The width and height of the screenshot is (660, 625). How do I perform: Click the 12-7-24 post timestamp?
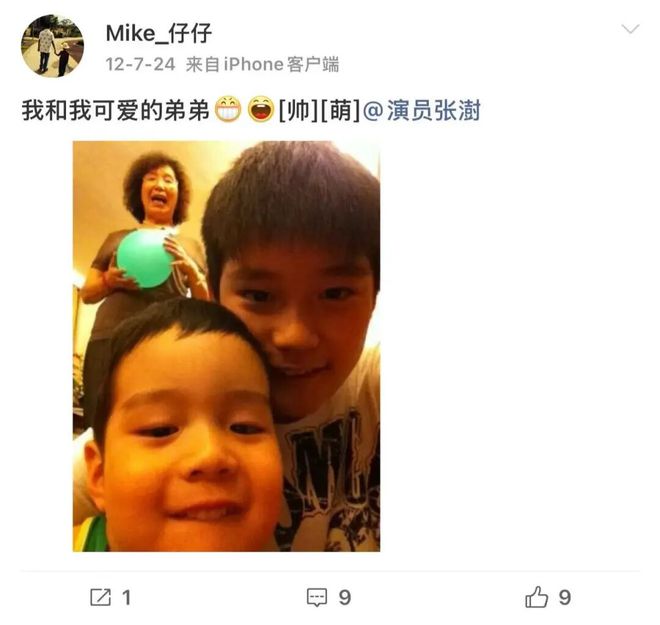pyautogui.click(x=140, y=64)
